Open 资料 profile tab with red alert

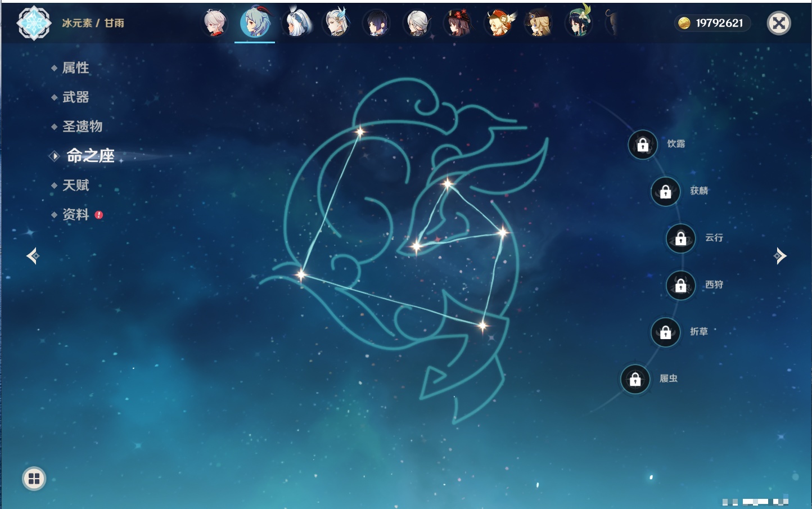[x=75, y=214]
